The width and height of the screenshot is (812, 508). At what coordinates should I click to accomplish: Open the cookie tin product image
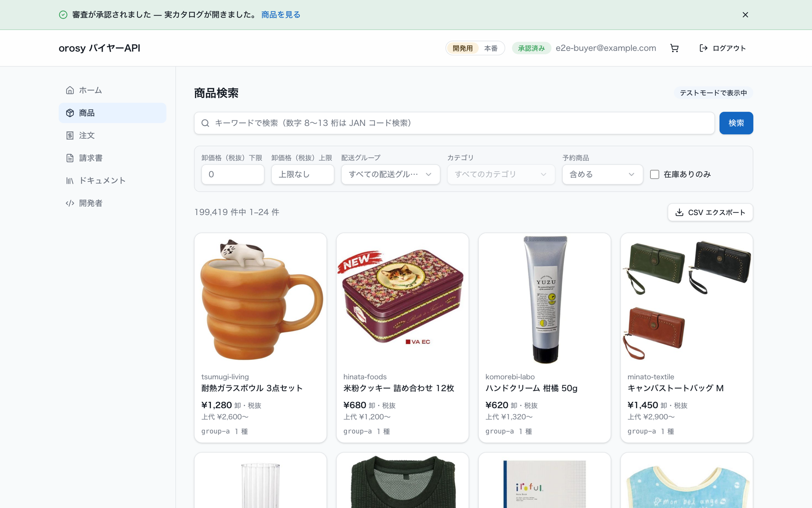click(402, 300)
